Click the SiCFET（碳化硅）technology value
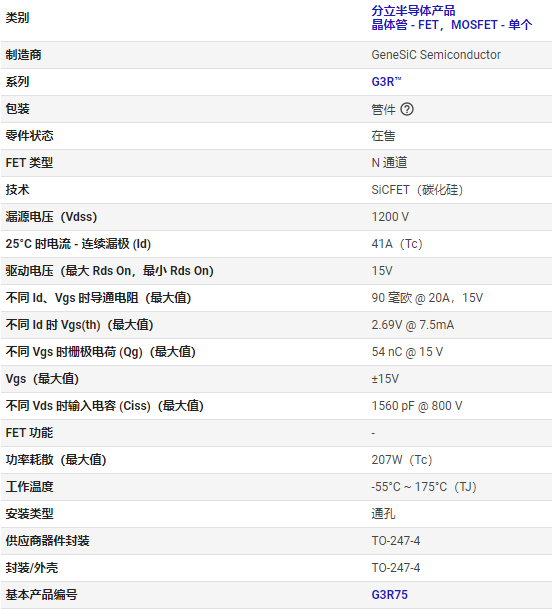 tap(417, 190)
